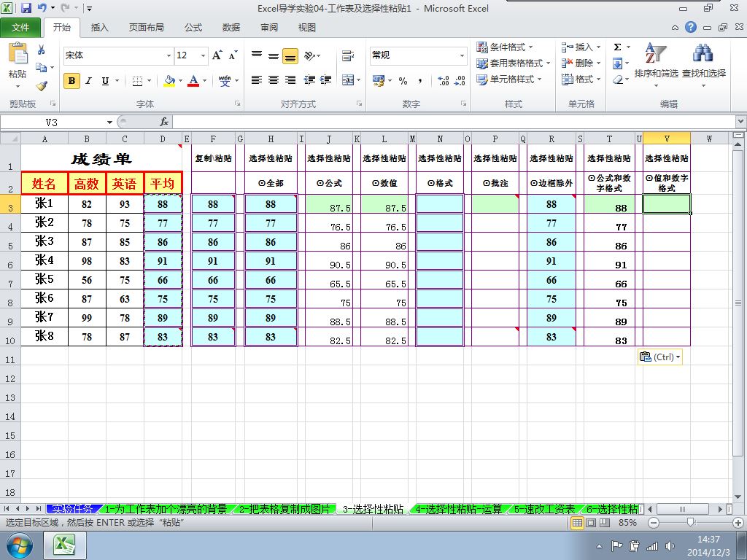Toggle Top Align vertical alignment
The image size is (747, 560).
pos(257,56)
